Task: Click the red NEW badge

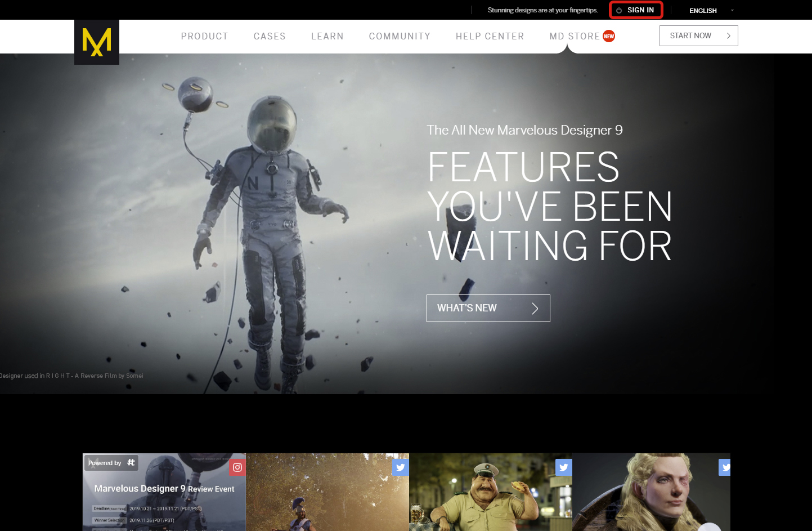Action: (x=609, y=36)
